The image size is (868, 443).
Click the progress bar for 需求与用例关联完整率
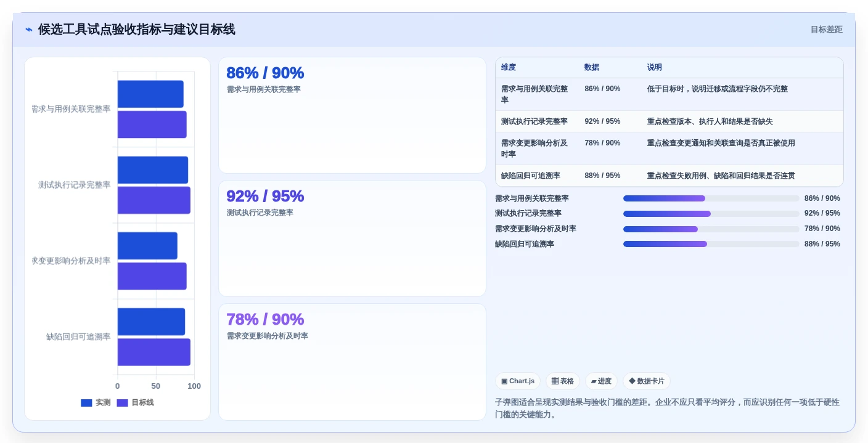(x=711, y=198)
